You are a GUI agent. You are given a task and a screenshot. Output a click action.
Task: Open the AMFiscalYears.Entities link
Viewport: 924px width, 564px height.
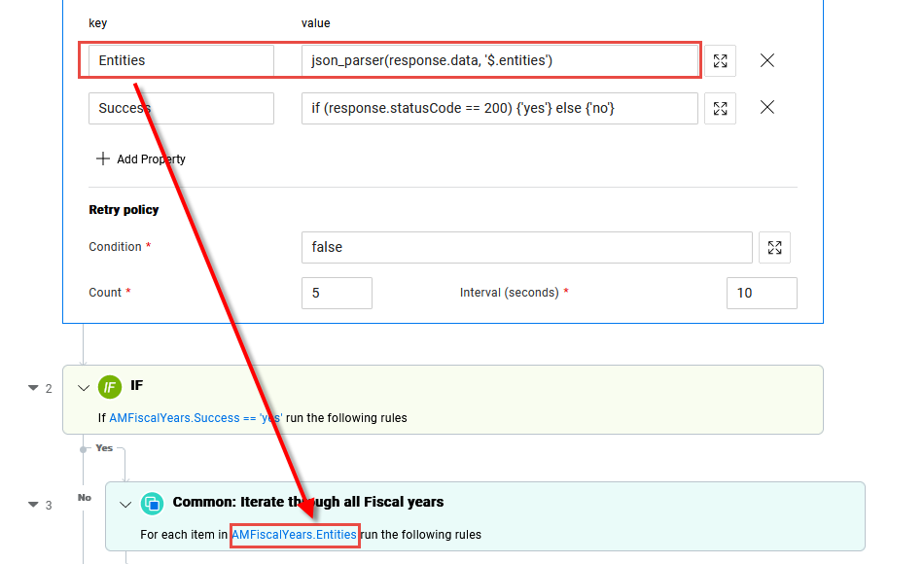tap(294, 534)
